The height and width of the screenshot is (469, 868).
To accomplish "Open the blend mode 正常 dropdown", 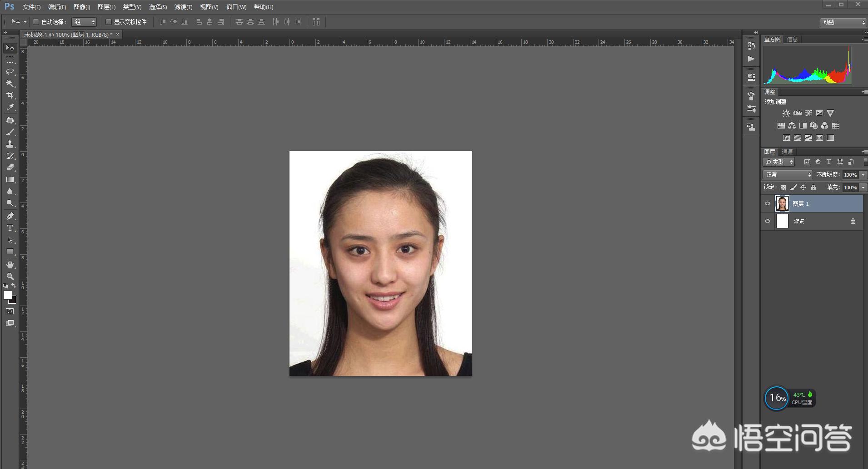I will (787, 175).
